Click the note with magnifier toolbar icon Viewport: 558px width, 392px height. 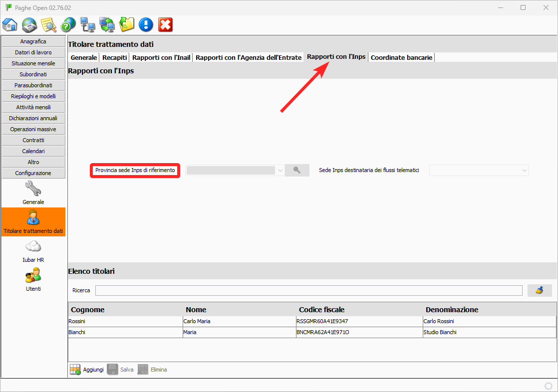pos(49,24)
